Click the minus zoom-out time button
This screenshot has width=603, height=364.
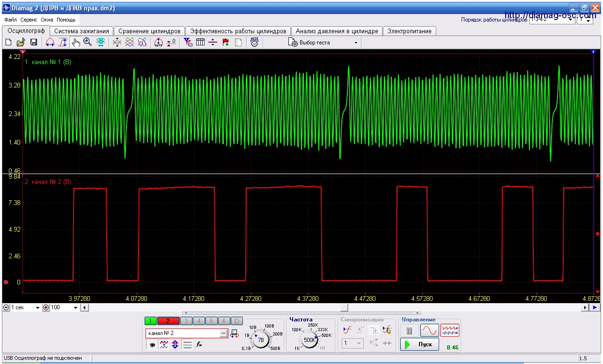[6, 307]
